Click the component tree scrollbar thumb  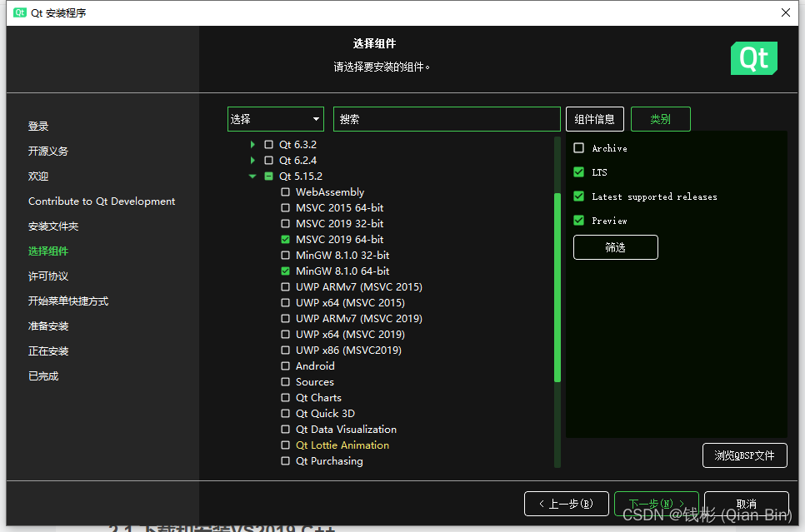pyautogui.click(x=557, y=287)
